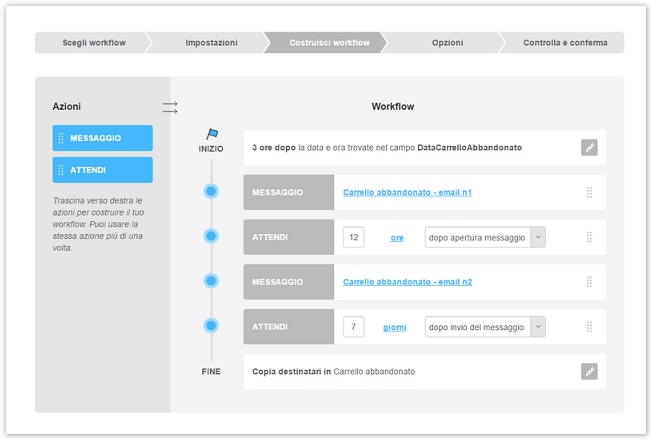Select the blue ATTENDI action in Azioni
Viewport: 652px width, 440px height.
point(103,170)
